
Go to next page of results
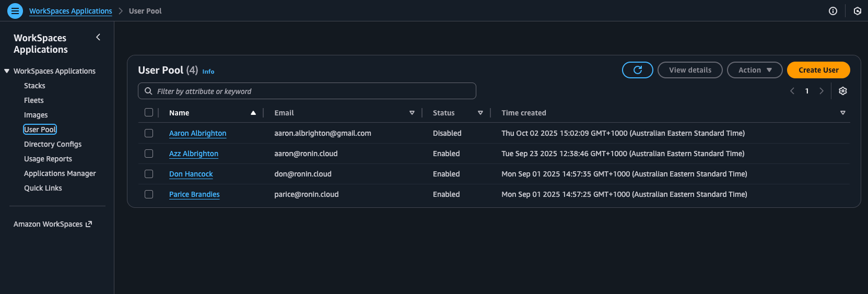point(822,91)
